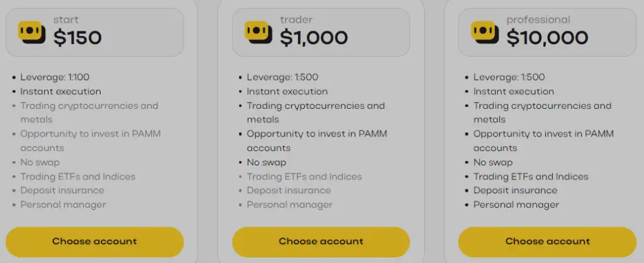
Task: Click the 'trader' plan name label
Action: pos(296,20)
